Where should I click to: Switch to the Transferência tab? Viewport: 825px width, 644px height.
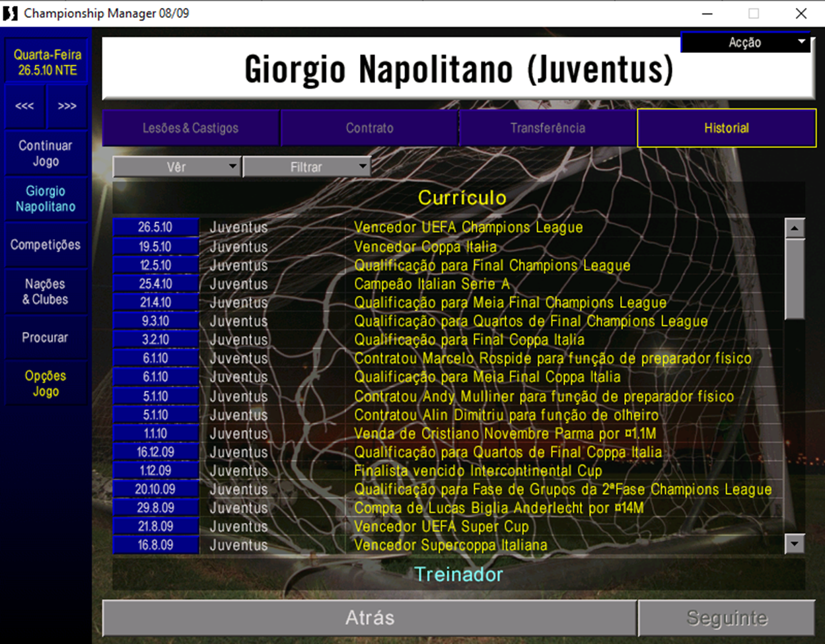(x=548, y=128)
